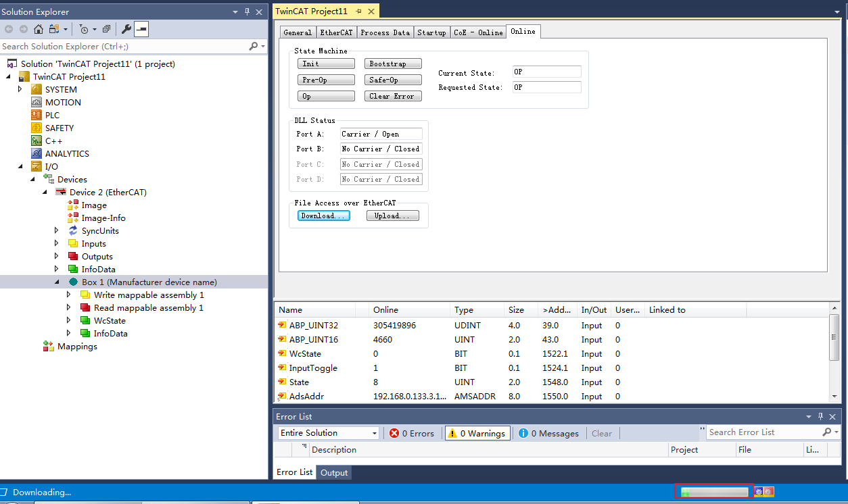Open the Solution Explorer window options dropdown arrow
The image size is (848, 504).
click(x=235, y=11)
